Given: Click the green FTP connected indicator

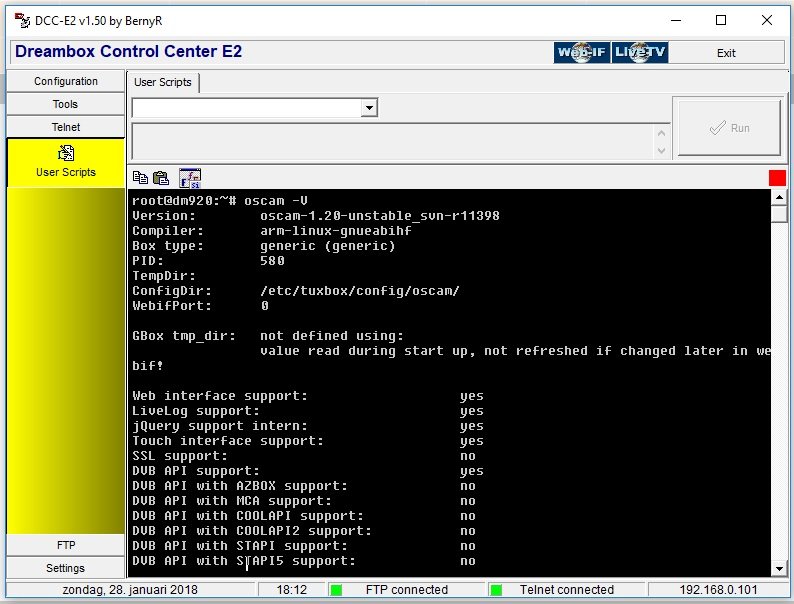Looking at the screenshot, I should 336,590.
